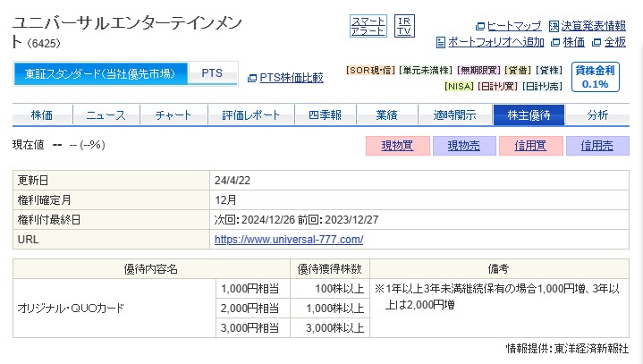Click the 信用買 button

pyautogui.click(x=530, y=146)
